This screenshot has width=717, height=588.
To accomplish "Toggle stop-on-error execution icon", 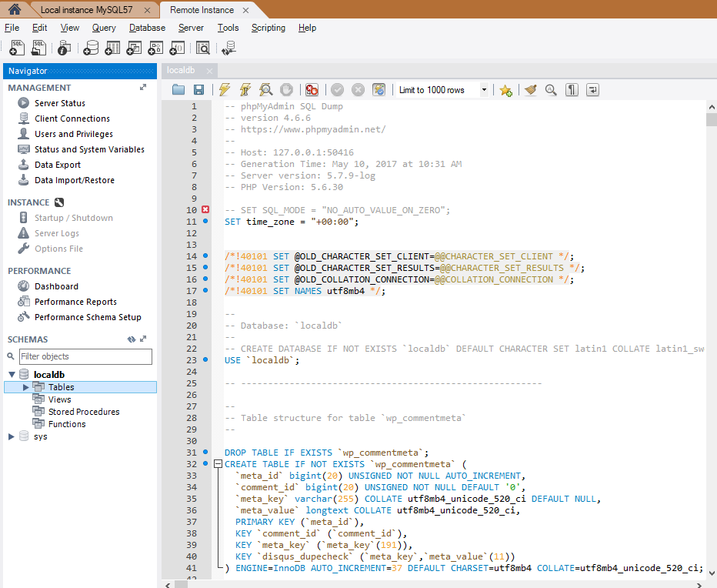I will (312, 90).
